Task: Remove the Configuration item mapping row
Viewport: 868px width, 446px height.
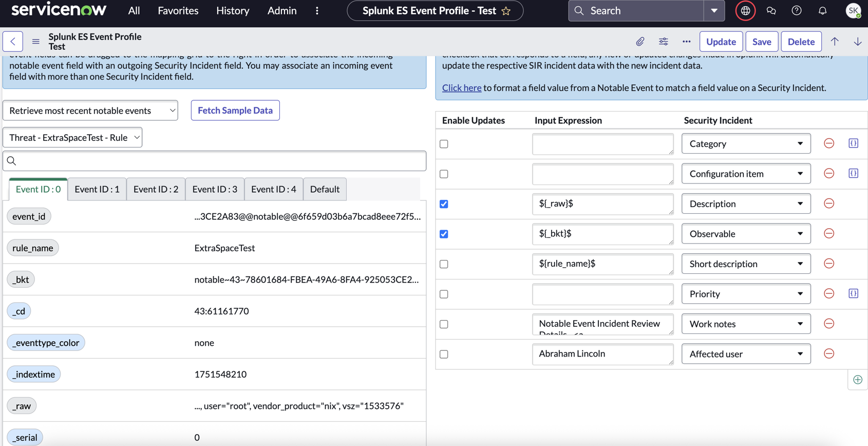Action: (x=829, y=174)
